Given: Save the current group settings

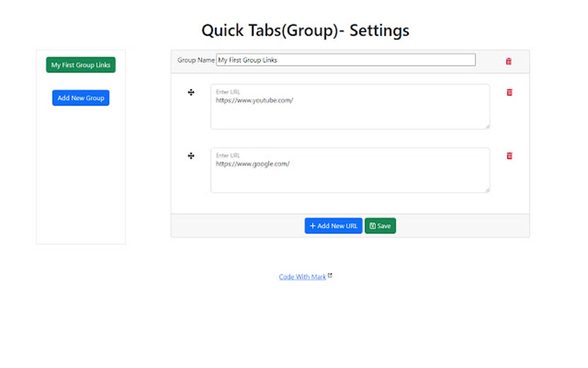Looking at the screenshot, I should [x=380, y=226].
